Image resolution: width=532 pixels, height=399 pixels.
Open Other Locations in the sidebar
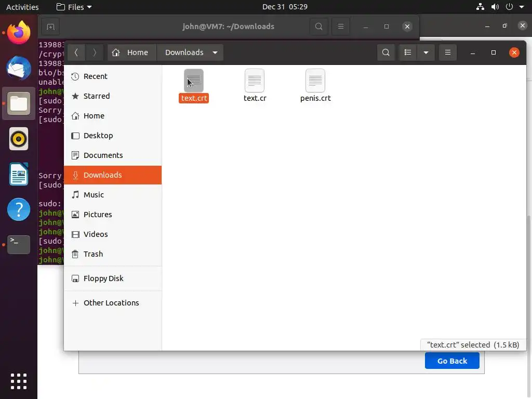pyautogui.click(x=113, y=303)
